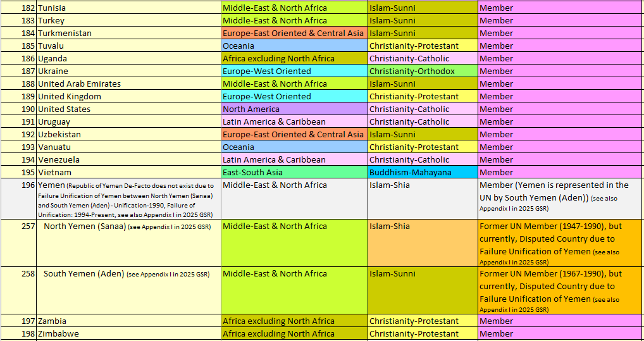
Task: Select Yemen's UN membership status cell
Action: pyautogui.click(x=561, y=199)
